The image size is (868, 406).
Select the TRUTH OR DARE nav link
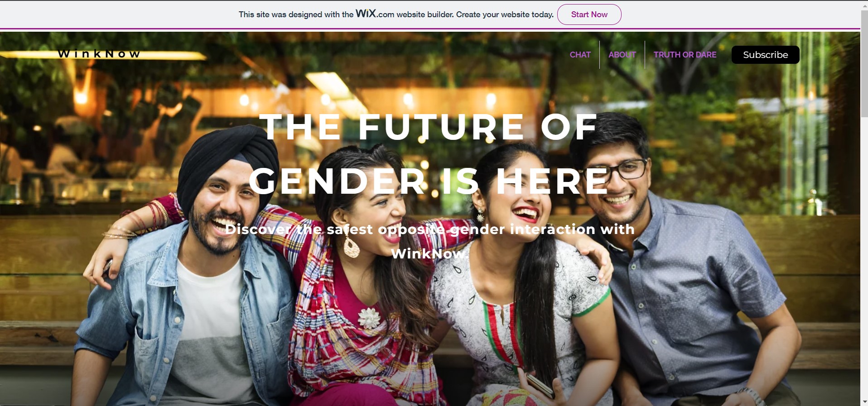click(685, 55)
